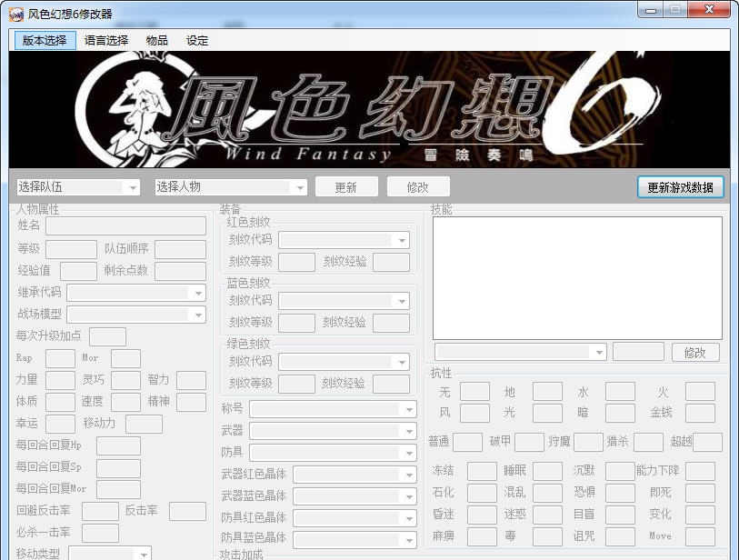
Task: Click the 经验值 input field
Action: pyautogui.click(x=79, y=271)
